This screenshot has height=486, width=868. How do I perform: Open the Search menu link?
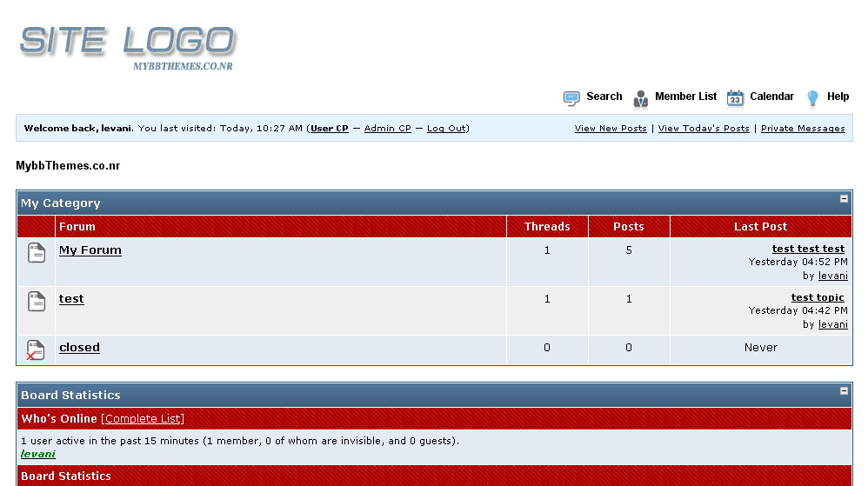coord(604,97)
